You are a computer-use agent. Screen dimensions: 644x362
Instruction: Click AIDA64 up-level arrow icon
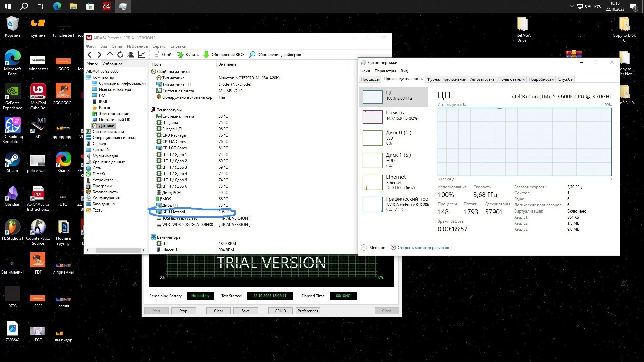pos(110,54)
